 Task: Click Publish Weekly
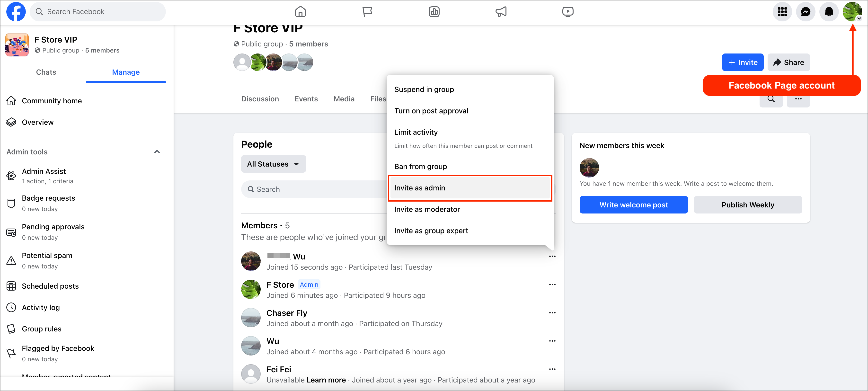748,205
